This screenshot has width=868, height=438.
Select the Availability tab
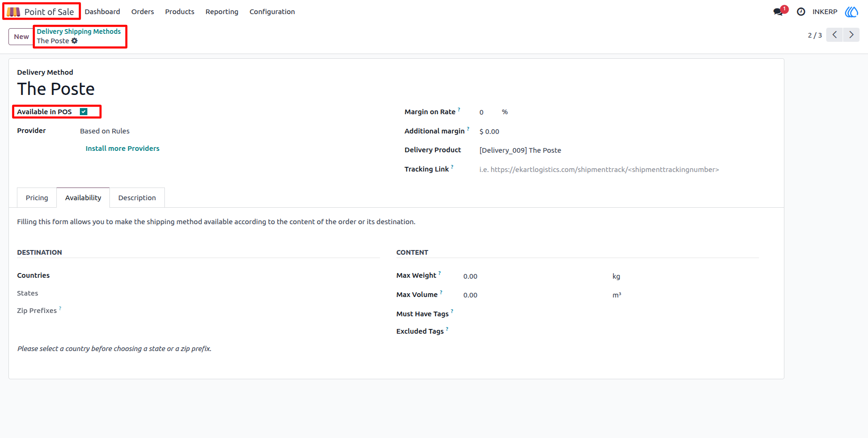[83, 198]
